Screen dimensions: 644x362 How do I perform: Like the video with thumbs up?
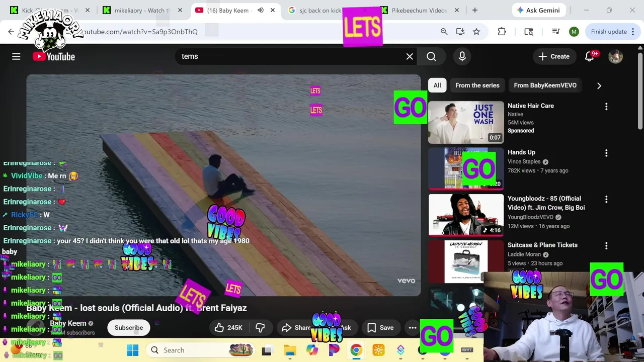pos(228,327)
